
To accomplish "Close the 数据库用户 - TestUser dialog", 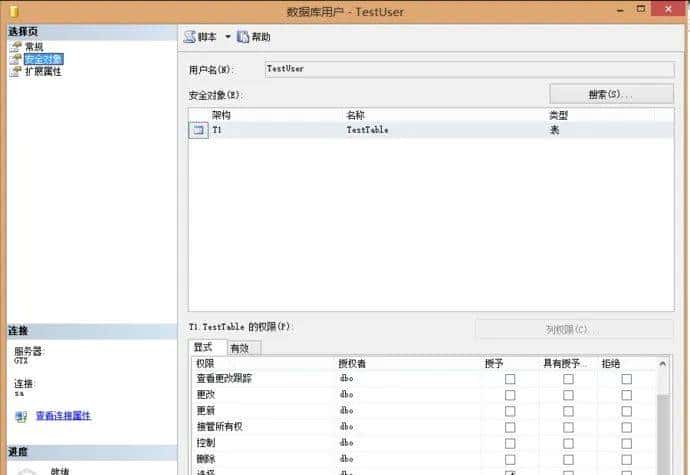I will (x=668, y=9).
